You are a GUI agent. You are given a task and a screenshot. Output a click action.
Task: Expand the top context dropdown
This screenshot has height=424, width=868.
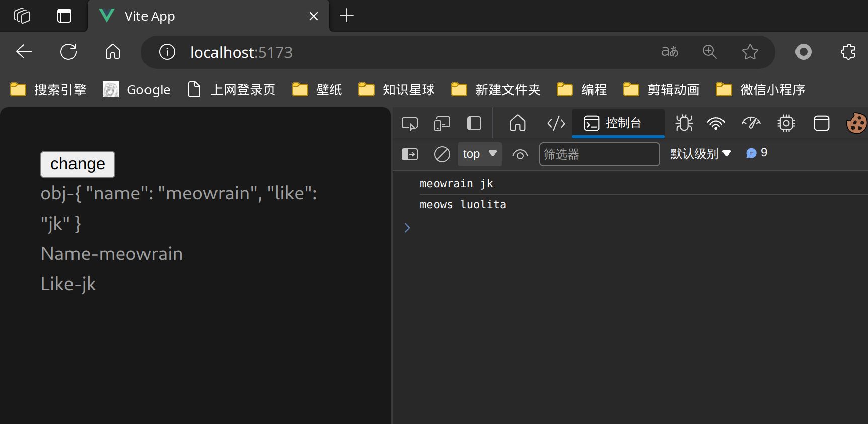click(479, 154)
